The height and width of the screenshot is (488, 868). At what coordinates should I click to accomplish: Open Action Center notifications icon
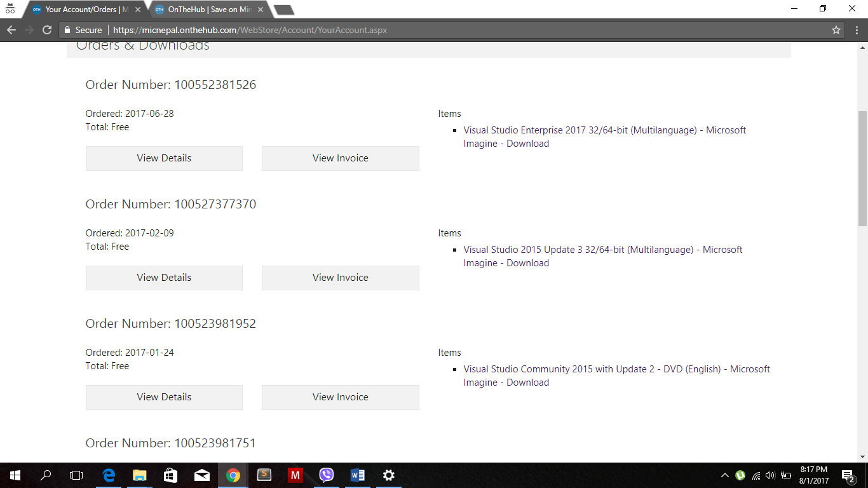848,475
